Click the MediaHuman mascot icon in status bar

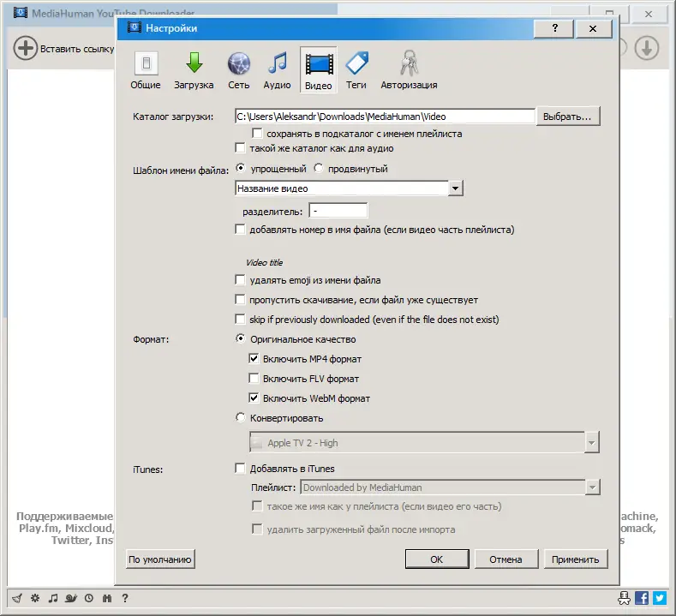coord(624,598)
